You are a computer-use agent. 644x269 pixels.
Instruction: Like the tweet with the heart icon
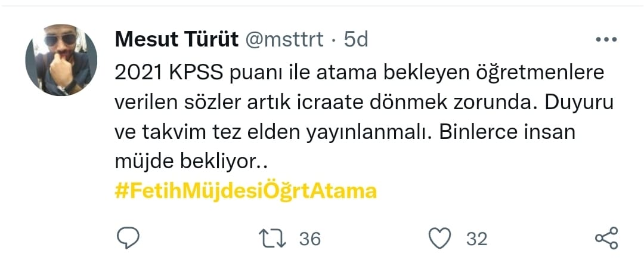(x=441, y=239)
